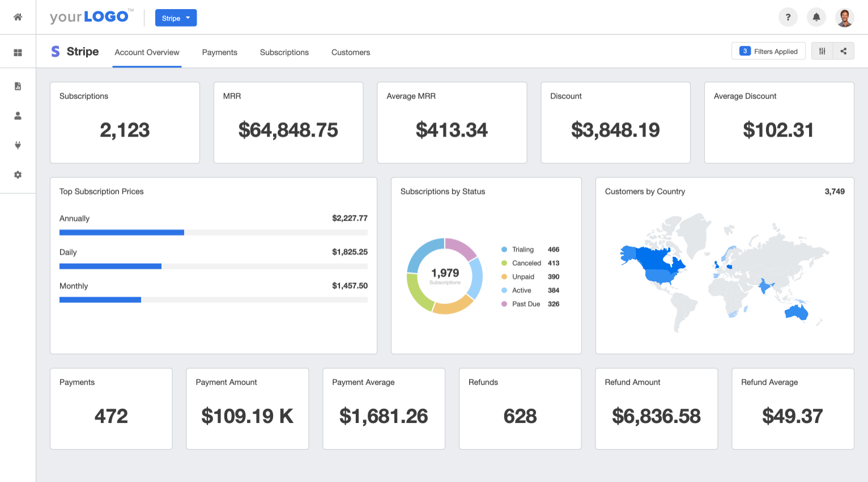The width and height of the screenshot is (868, 482).
Task: Open the settings gear icon
Action: point(18,175)
